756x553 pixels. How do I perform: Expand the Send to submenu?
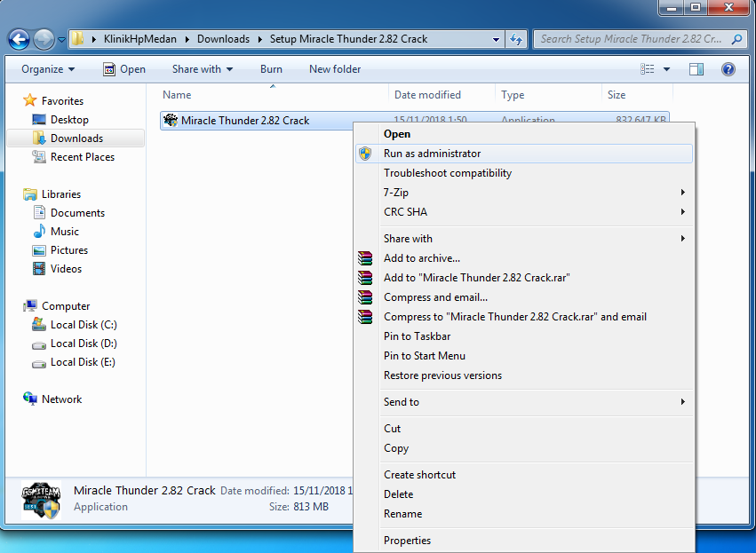click(x=524, y=402)
